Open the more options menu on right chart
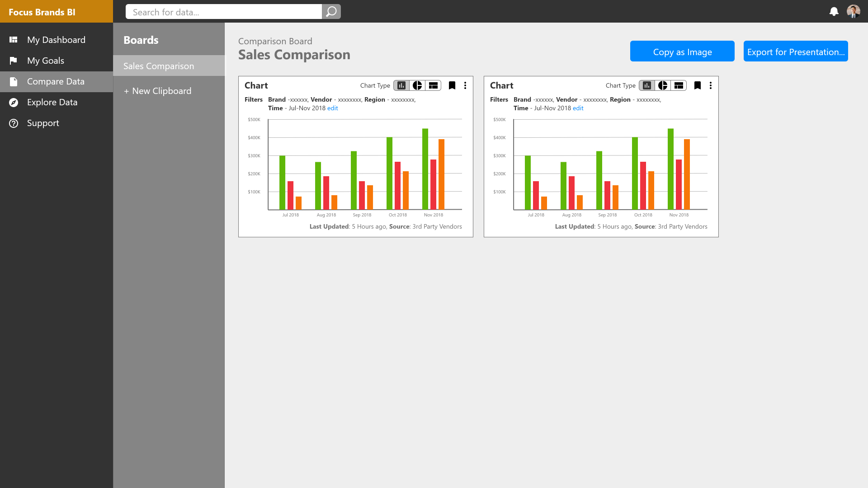 point(711,84)
